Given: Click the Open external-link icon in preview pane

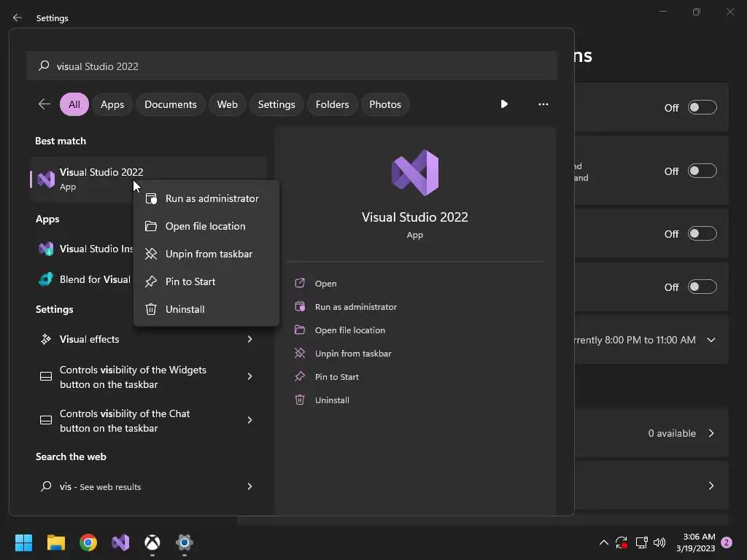Looking at the screenshot, I should 300,284.
